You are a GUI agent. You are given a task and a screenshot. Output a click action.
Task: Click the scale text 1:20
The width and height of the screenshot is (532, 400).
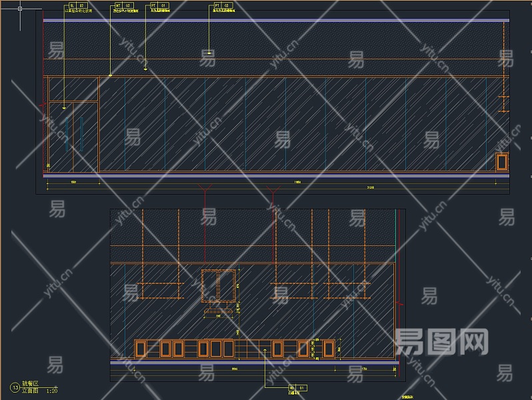coord(52,391)
